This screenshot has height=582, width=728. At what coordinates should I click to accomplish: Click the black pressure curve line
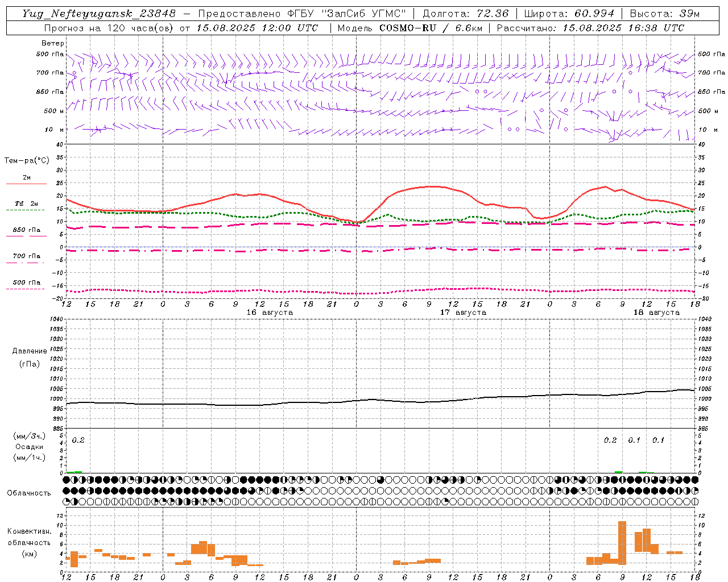[x=380, y=400]
